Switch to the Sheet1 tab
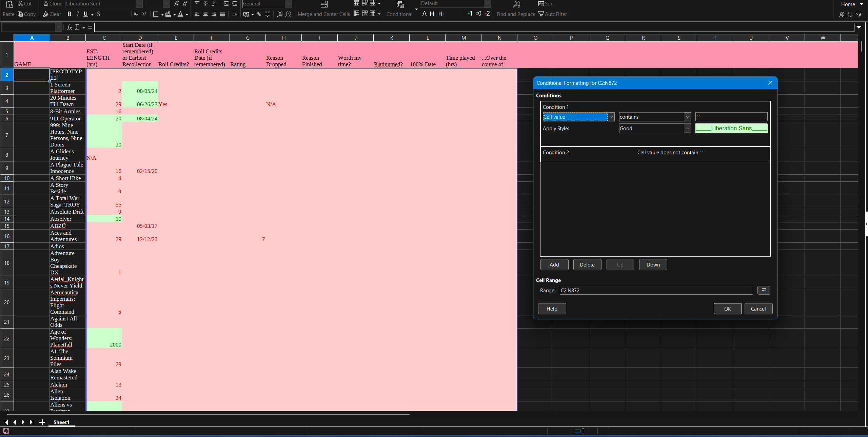The image size is (868, 437). coord(61,422)
